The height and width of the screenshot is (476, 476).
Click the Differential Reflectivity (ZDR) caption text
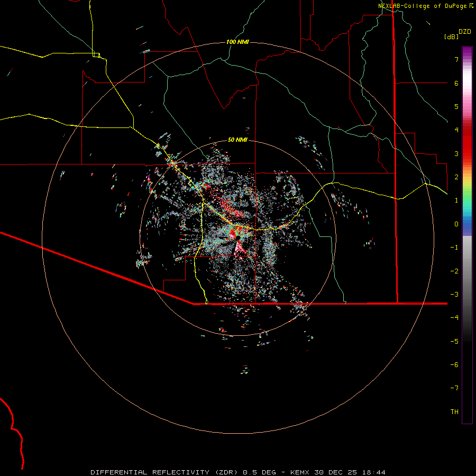[165, 472]
